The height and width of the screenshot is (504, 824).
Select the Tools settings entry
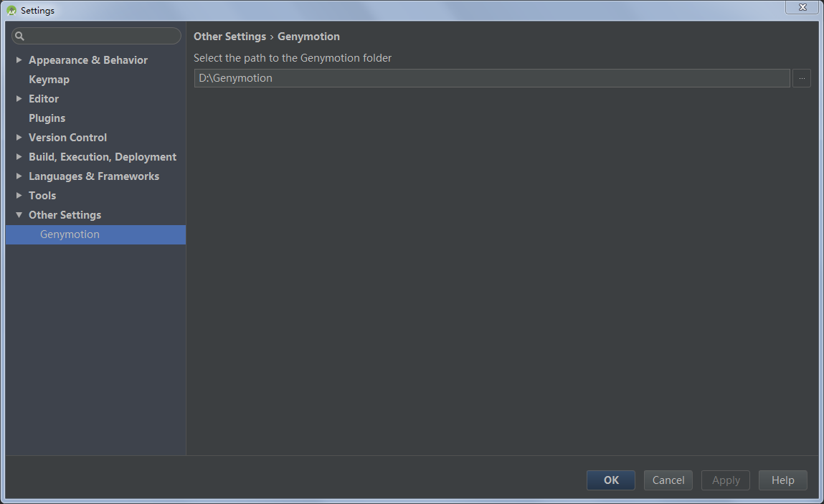pyautogui.click(x=42, y=196)
